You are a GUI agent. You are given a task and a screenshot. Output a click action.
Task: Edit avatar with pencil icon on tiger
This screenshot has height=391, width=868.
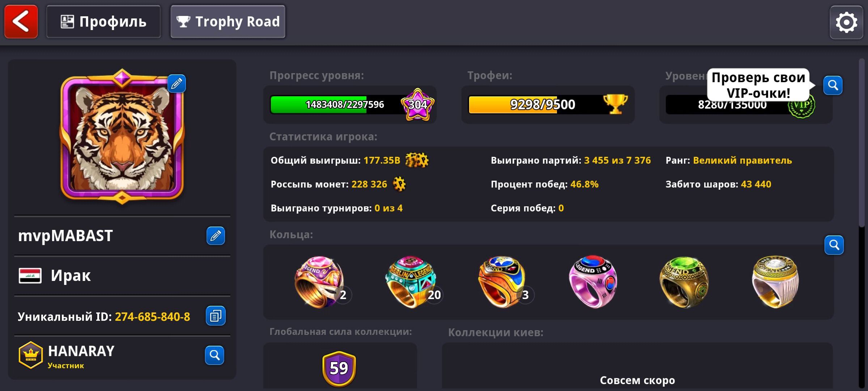coord(177,84)
